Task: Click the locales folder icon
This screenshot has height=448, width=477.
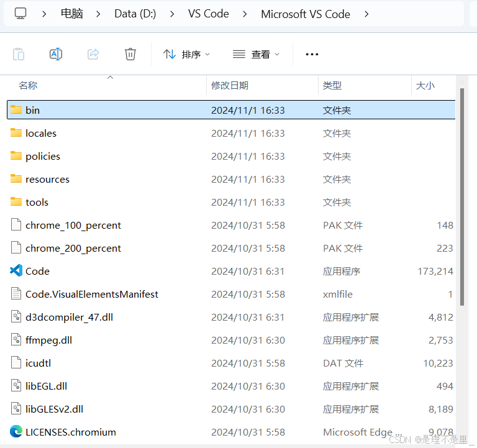Action: (x=16, y=133)
